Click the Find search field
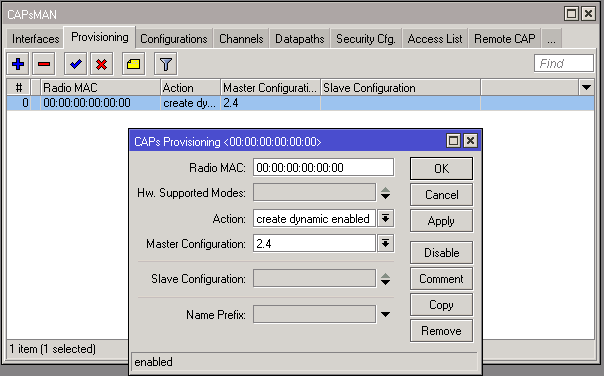 [x=564, y=63]
